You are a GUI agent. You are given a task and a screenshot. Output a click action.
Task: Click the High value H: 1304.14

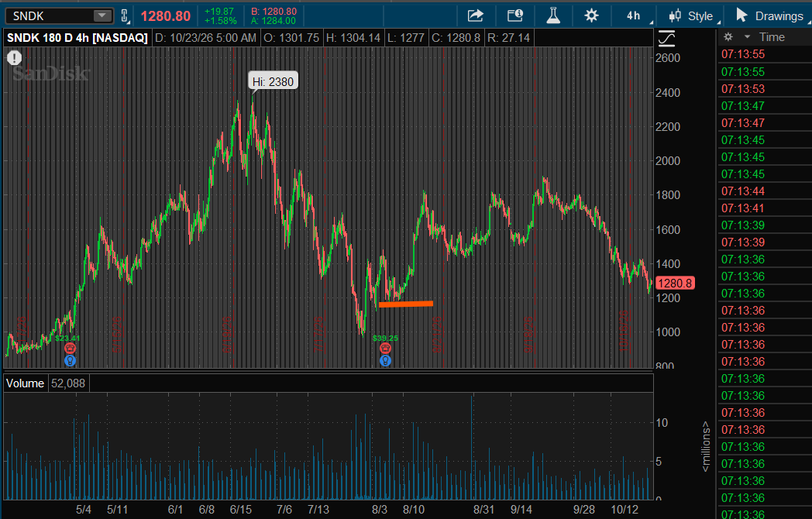coord(353,38)
